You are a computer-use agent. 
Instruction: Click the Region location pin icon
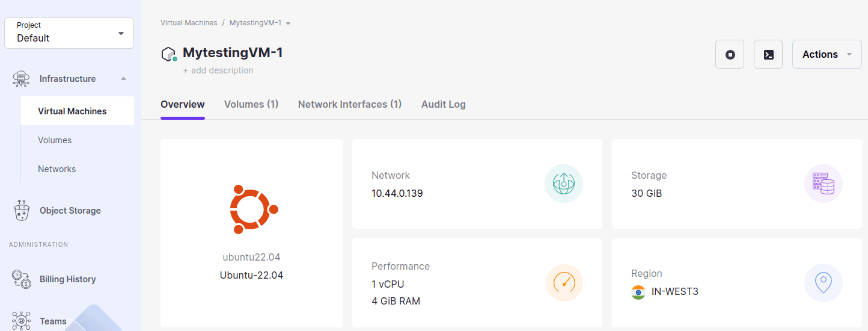coord(824,283)
